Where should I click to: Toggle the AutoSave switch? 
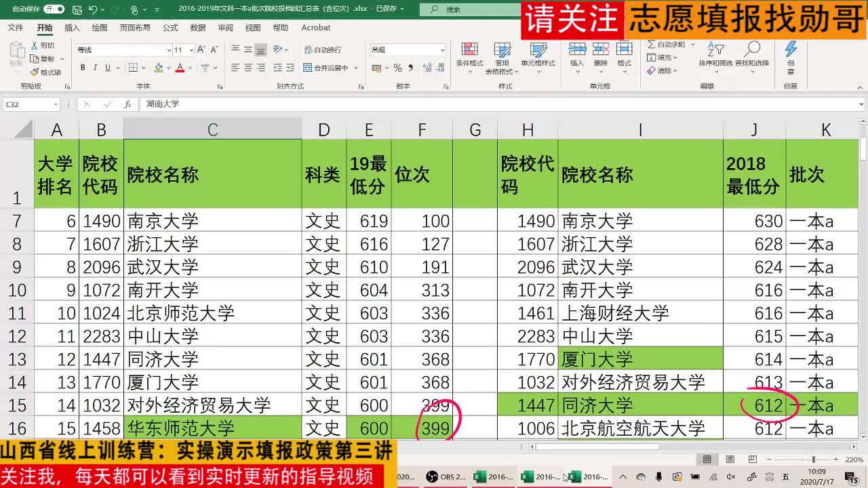[54, 9]
